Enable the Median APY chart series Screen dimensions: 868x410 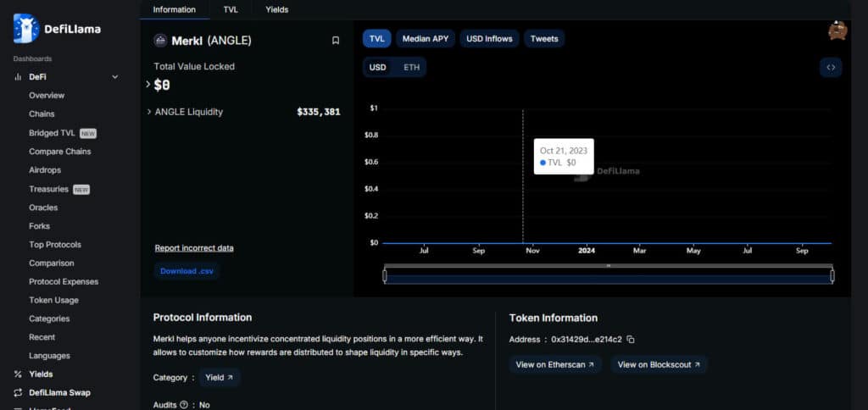[426, 39]
